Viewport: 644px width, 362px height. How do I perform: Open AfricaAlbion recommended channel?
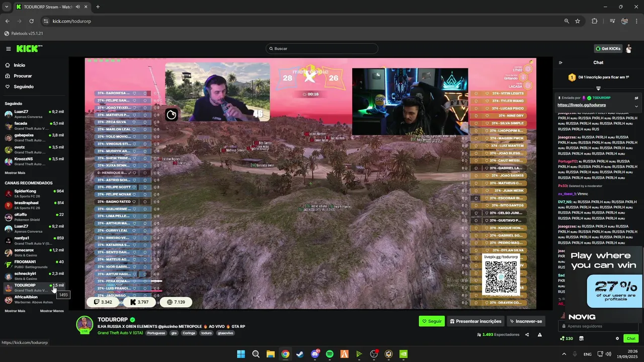coord(34,300)
